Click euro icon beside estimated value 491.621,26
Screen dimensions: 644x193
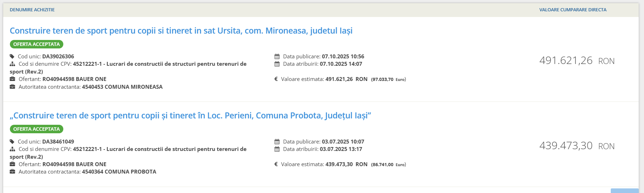pyautogui.click(x=276, y=79)
